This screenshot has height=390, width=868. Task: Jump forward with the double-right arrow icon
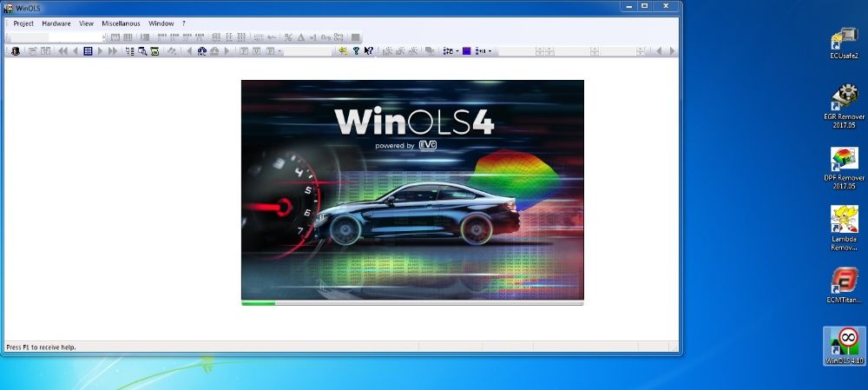pyautogui.click(x=112, y=51)
